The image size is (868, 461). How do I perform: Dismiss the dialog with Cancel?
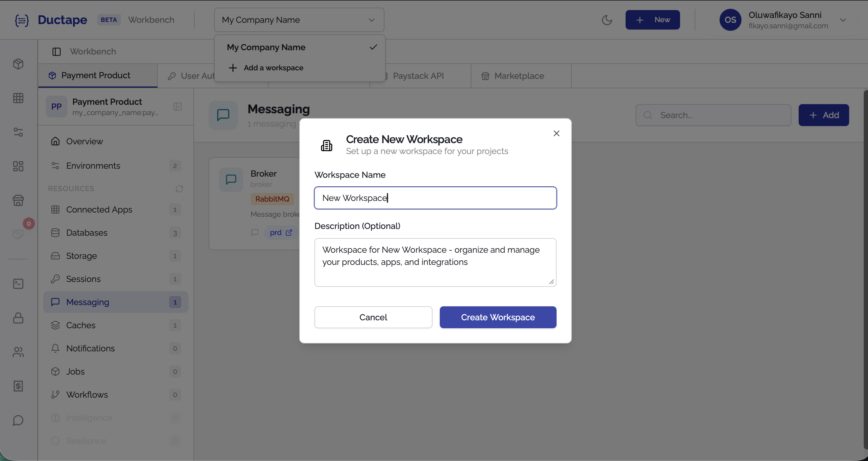click(x=373, y=317)
